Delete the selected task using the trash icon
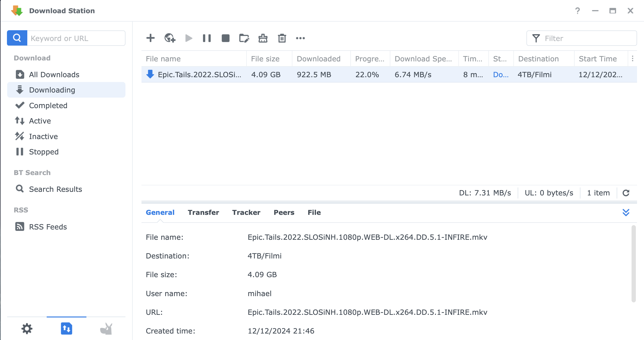This screenshot has width=644, height=340. coord(282,38)
